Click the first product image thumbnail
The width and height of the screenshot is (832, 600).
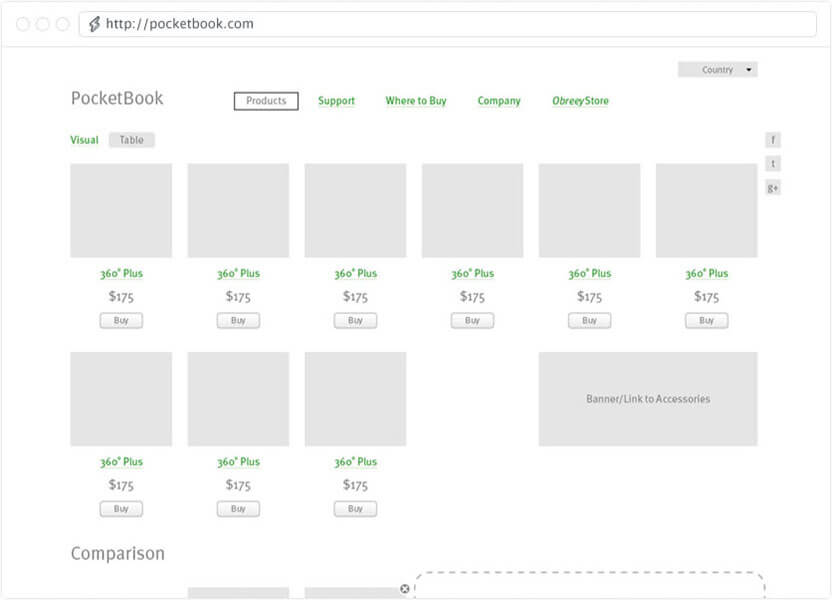pos(121,211)
